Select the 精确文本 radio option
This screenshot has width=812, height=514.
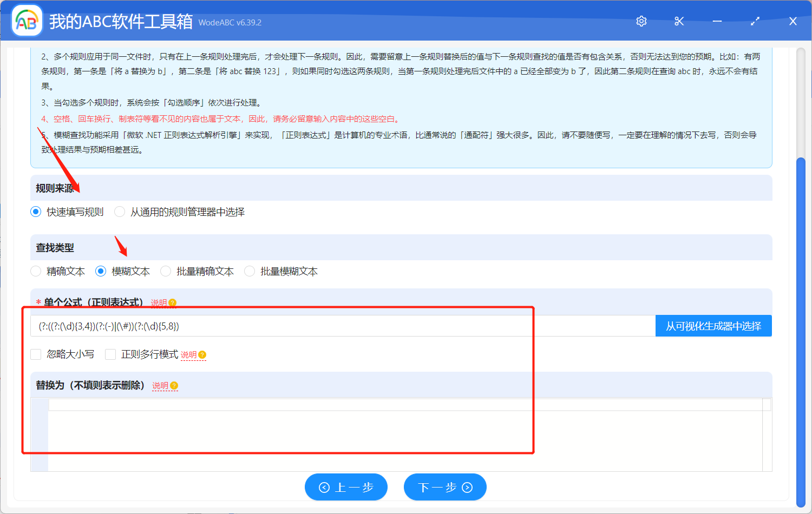[36, 271]
